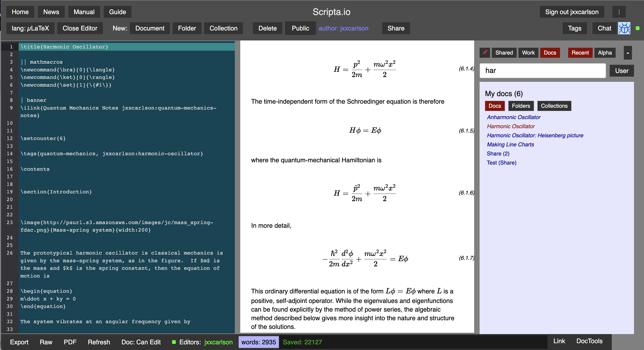The image size is (644, 350).
Task: Toggle the Shared tab view
Action: (504, 52)
